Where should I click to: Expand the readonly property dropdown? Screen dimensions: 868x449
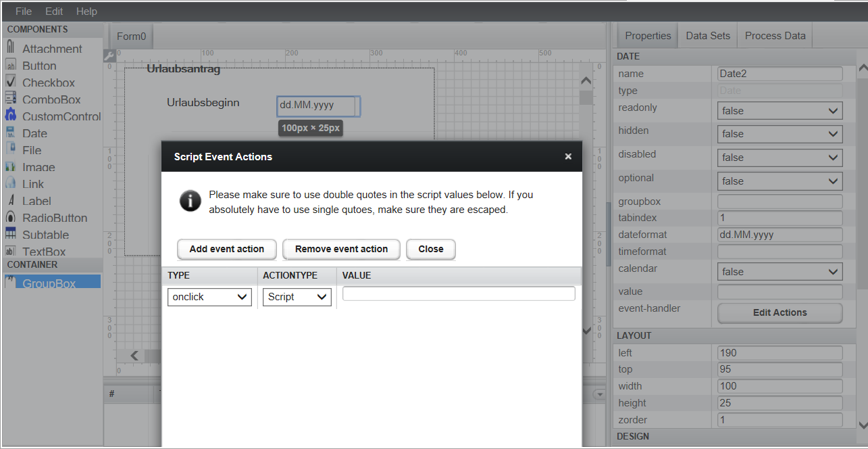(x=780, y=111)
